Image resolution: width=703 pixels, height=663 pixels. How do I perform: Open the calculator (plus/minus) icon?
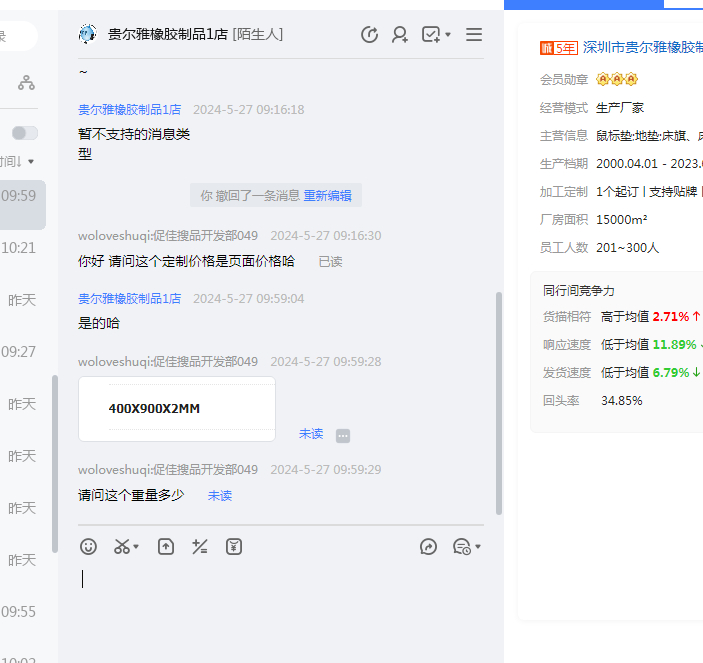200,547
